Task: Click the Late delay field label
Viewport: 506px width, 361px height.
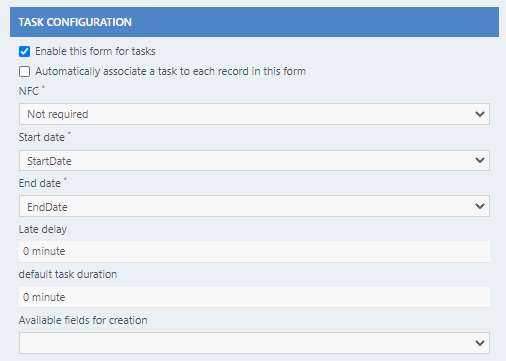Action: pyautogui.click(x=43, y=229)
